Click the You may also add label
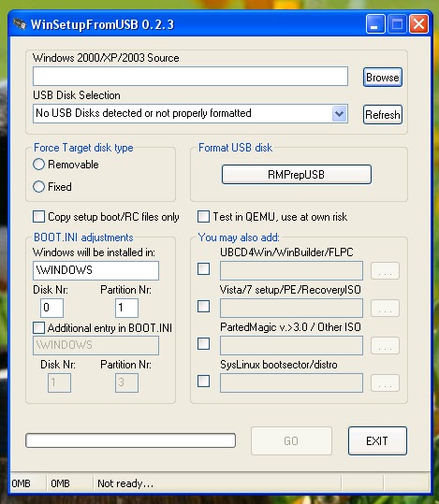The width and height of the screenshot is (439, 504). pos(239,238)
